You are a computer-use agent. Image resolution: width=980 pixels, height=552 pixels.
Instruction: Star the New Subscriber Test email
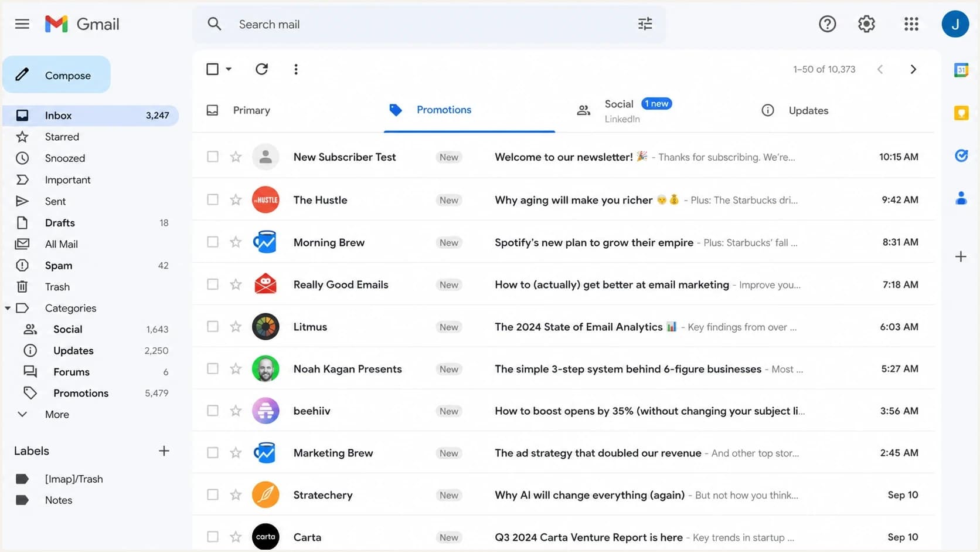coord(236,157)
